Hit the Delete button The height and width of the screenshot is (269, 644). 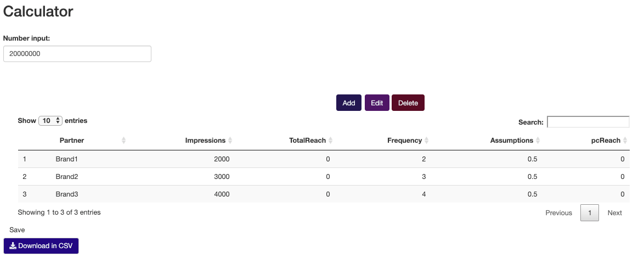click(408, 103)
